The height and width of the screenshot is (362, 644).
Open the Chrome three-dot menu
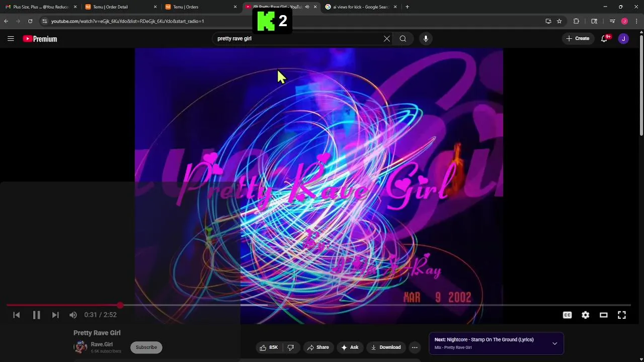(637, 21)
